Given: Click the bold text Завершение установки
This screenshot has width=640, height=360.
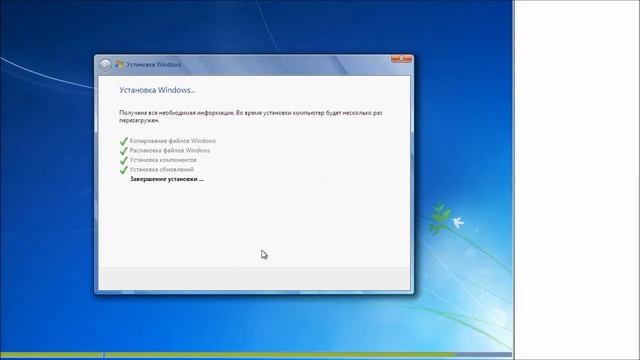Looking at the screenshot, I should (x=167, y=179).
